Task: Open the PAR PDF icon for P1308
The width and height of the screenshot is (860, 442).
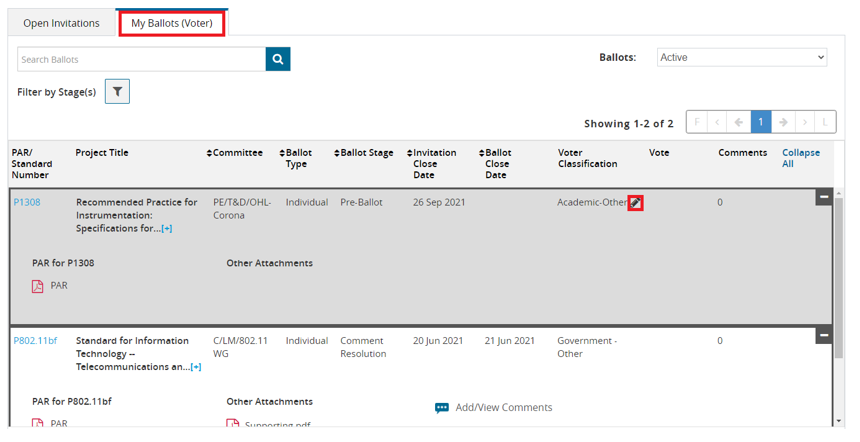Action: pyautogui.click(x=37, y=286)
